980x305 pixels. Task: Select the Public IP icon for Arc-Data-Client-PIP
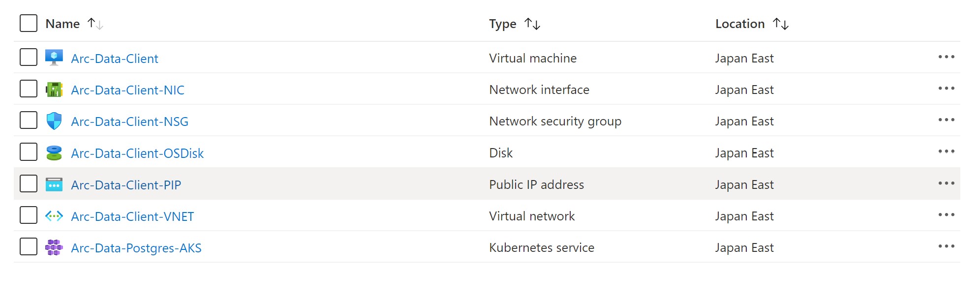point(54,184)
